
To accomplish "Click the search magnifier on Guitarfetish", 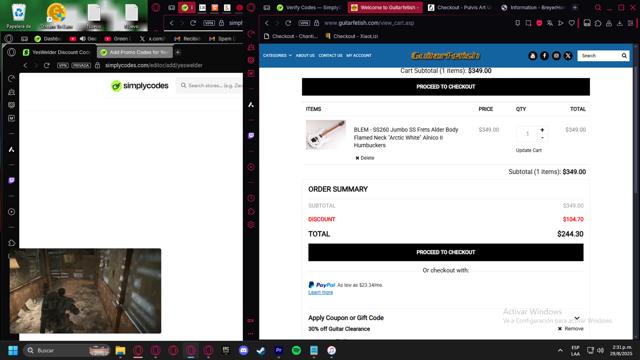I will click(x=624, y=56).
